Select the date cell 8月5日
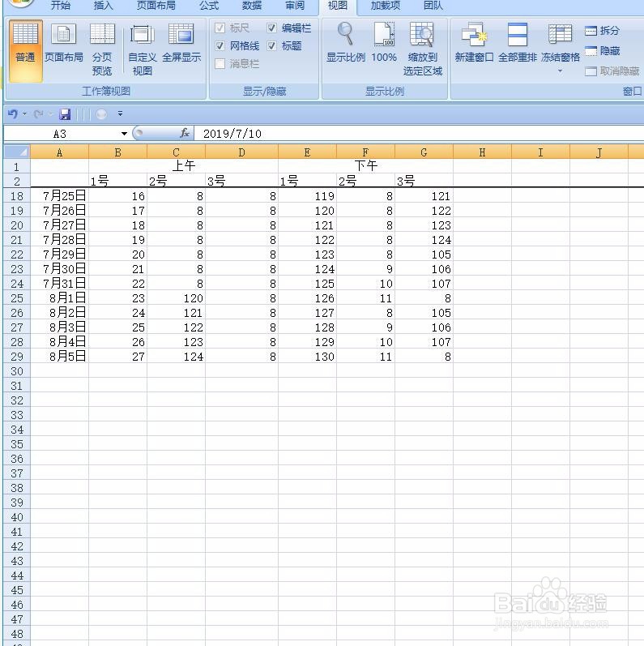The height and width of the screenshot is (646, 644). (60, 357)
